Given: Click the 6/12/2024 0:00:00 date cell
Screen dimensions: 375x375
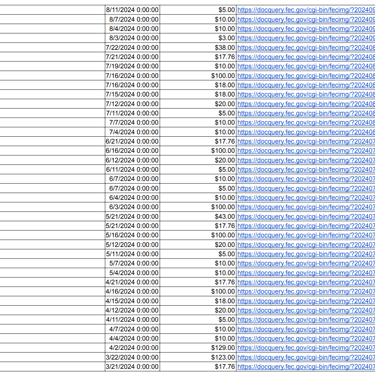Looking at the screenshot, I should pyautogui.click(x=132, y=160).
